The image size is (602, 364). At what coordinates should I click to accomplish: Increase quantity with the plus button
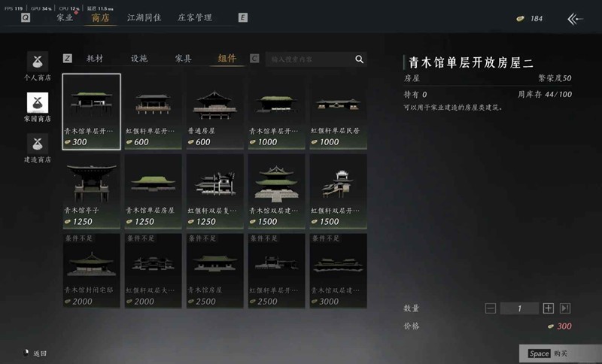click(549, 308)
